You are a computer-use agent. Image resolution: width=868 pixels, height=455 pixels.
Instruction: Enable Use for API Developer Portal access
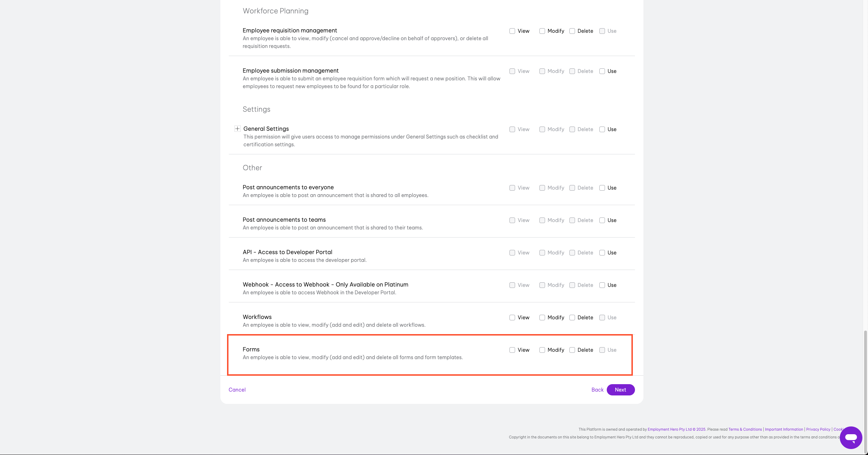pos(602,253)
